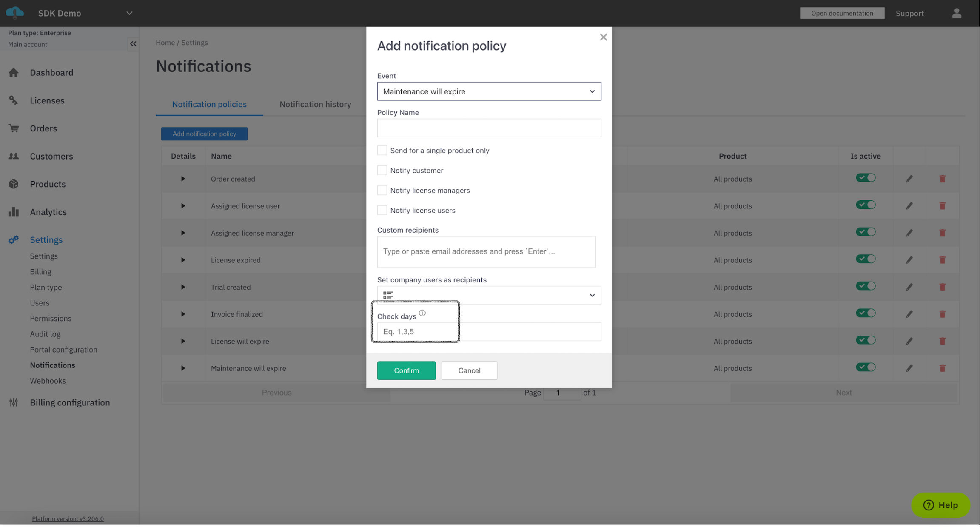Click the Billing configuration sliders icon
Screen dimensions: 980x527
point(14,402)
